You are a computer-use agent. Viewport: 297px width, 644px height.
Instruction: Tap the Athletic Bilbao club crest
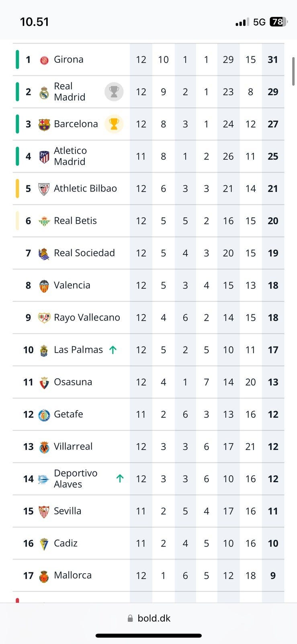44,189
